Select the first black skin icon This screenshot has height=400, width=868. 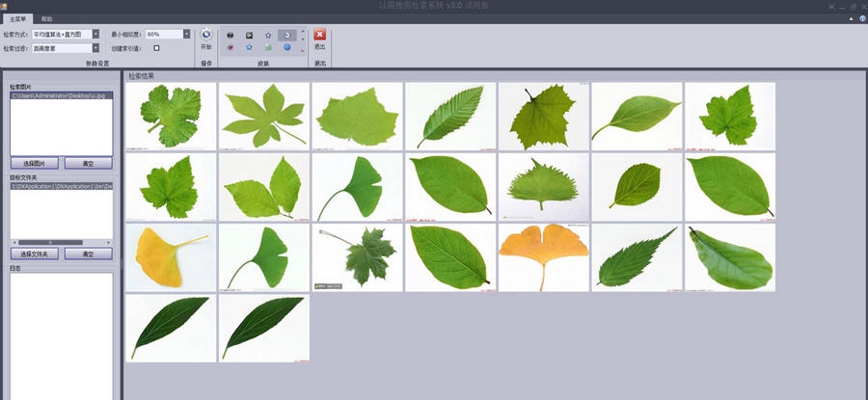click(231, 35)
